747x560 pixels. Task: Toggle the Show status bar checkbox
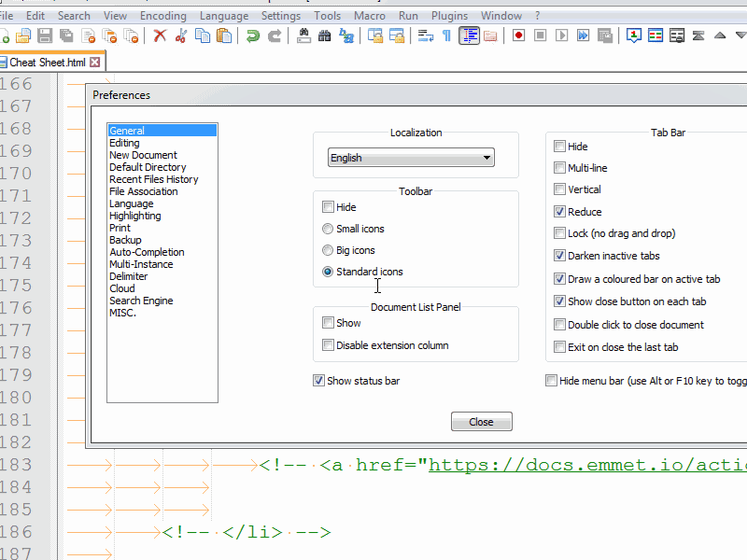point(318,381)
